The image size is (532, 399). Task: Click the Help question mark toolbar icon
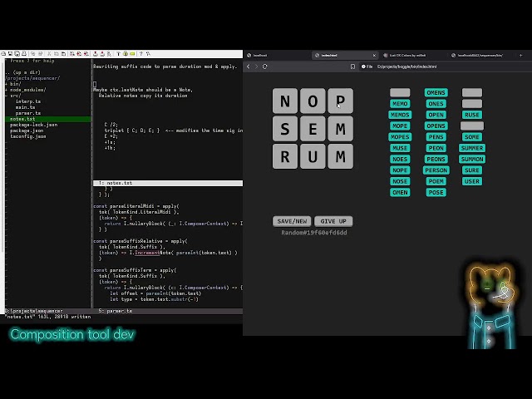coord(140,53)
